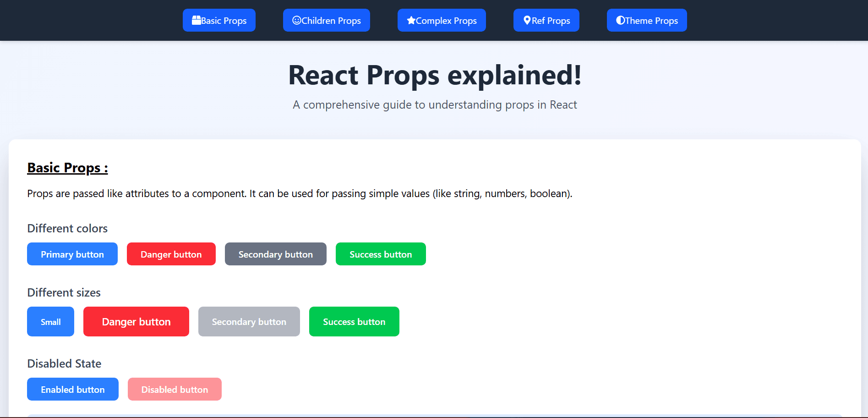
Task: Click the 'Disabled State' label
Action: click(64, 363)
